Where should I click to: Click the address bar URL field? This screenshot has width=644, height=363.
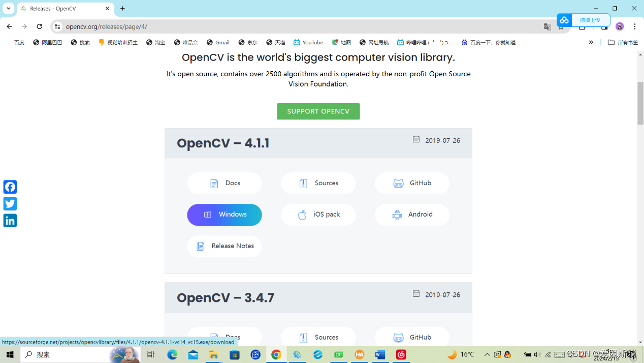click(x=300, y=26)
